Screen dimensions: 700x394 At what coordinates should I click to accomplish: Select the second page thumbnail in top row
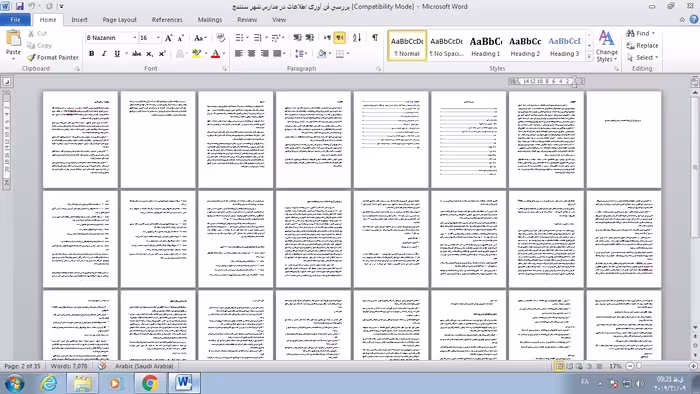click(158, 139)
